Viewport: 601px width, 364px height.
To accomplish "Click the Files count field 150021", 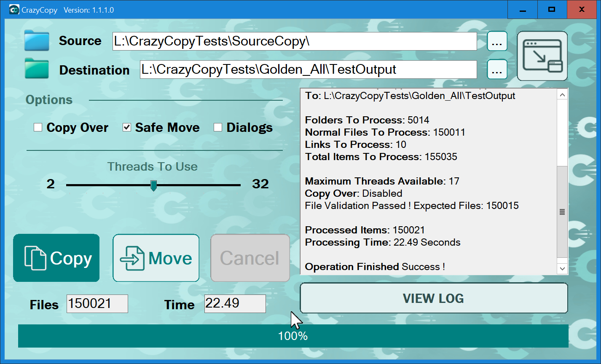I will tap(97, 304).
